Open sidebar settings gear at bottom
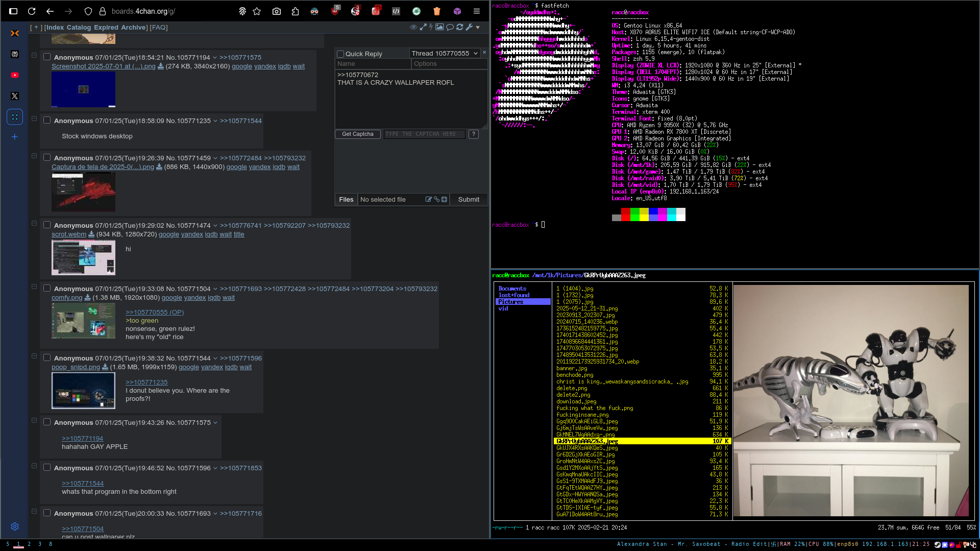Image resolution: width=980 pixels, height=551 pixels. (x=15, y=526)
